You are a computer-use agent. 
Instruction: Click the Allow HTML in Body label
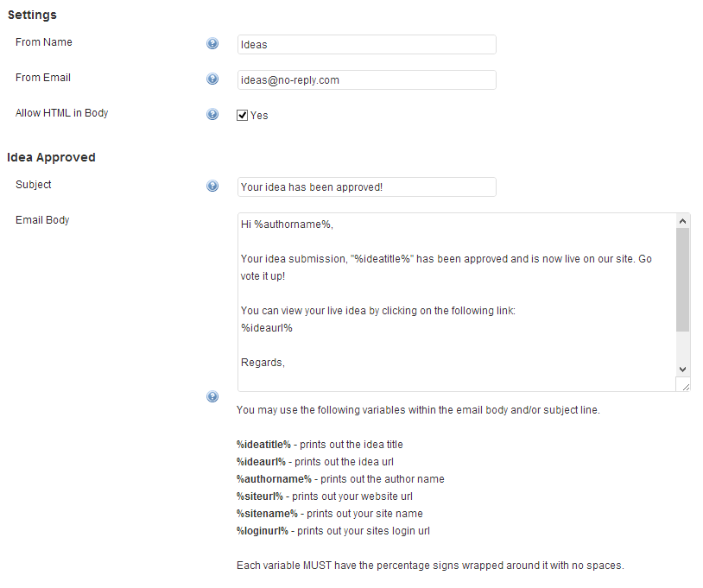tap(62, 113)
